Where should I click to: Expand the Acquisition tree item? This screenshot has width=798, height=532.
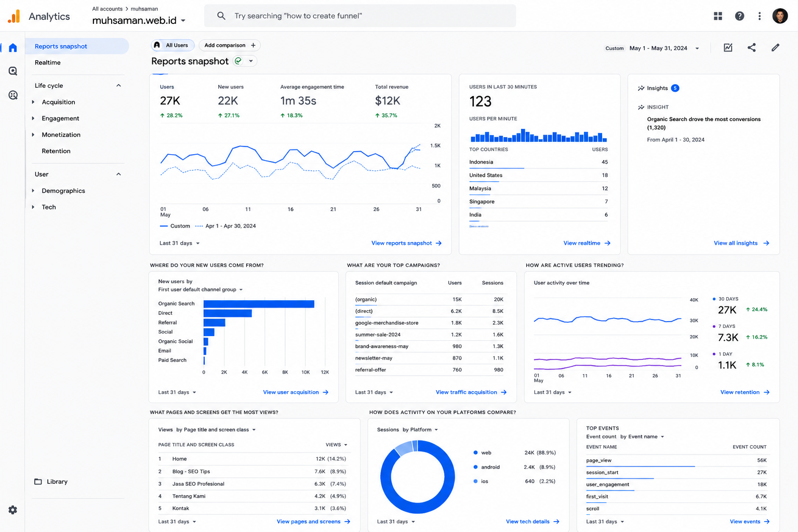pos(33,102)
